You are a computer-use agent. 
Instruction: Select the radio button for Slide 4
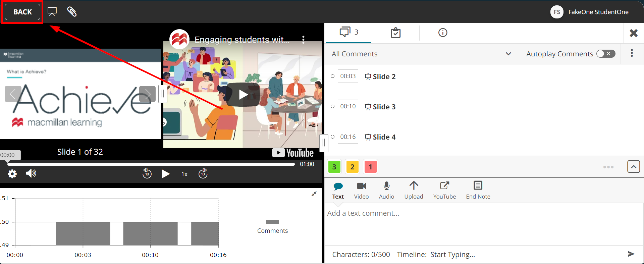(332, 137)
